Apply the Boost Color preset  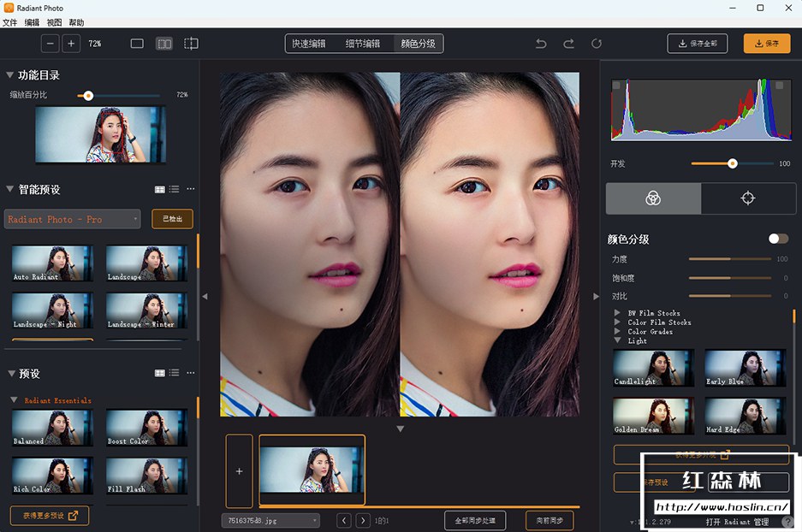coord(147,428)
